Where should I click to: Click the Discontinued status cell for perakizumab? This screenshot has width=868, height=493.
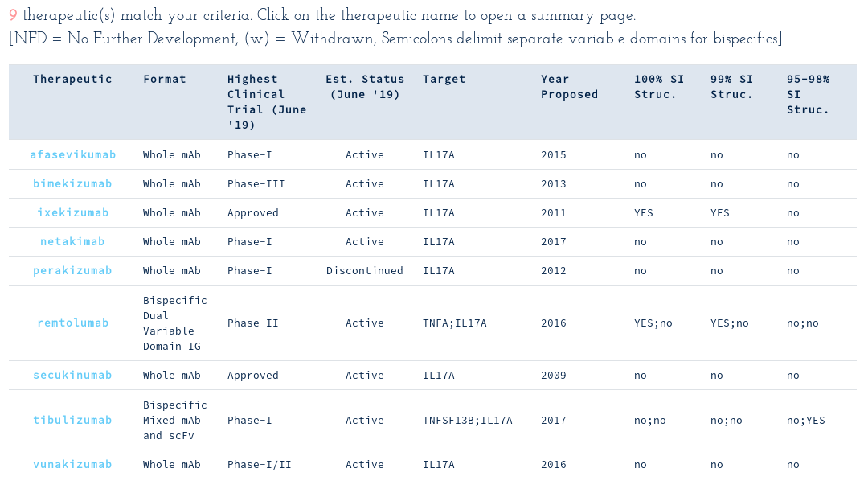(365, 271)
